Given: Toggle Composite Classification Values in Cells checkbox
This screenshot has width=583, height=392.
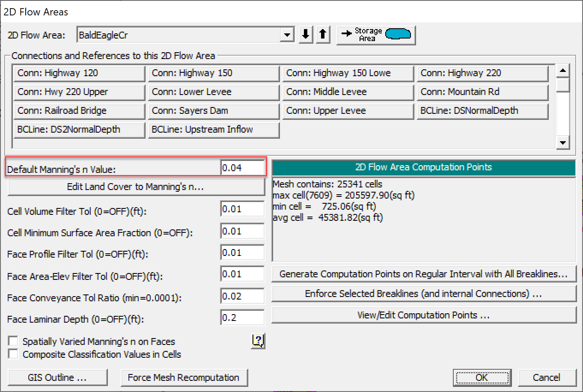Looking at the screenshot, I should click(13, 354).
